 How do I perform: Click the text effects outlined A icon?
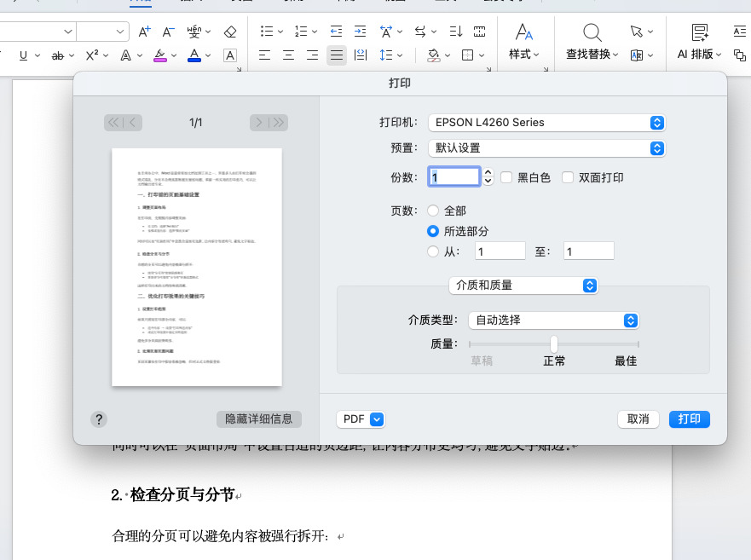point(125,55)
